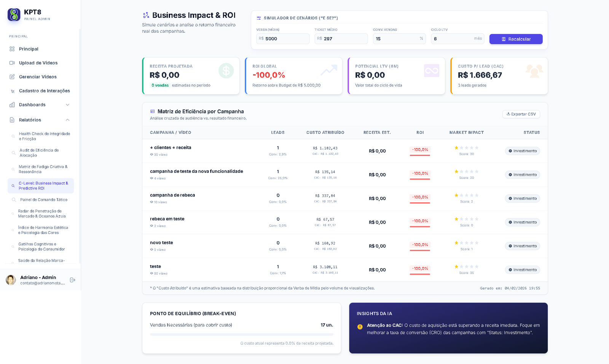This screenshot has width=609, height=364.
Task: Open the Principal dashboard grid icon
Action: 12,49
